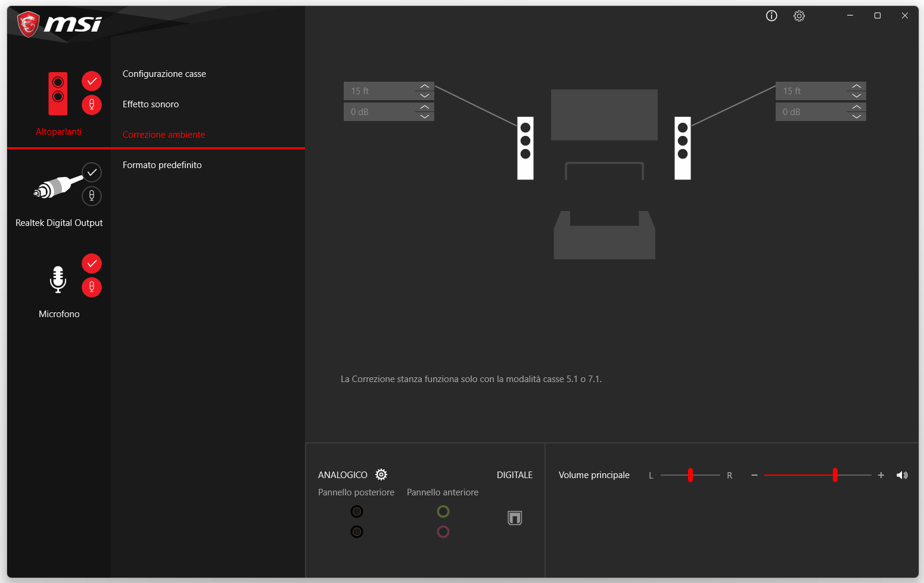Viewport: 924px width, 583px height.
Task: Increase volume with the plus icon
Action: 881,475
